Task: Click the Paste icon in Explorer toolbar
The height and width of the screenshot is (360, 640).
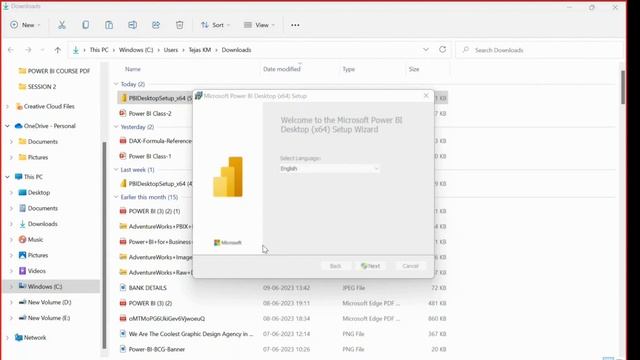Action: pos(109,25)
